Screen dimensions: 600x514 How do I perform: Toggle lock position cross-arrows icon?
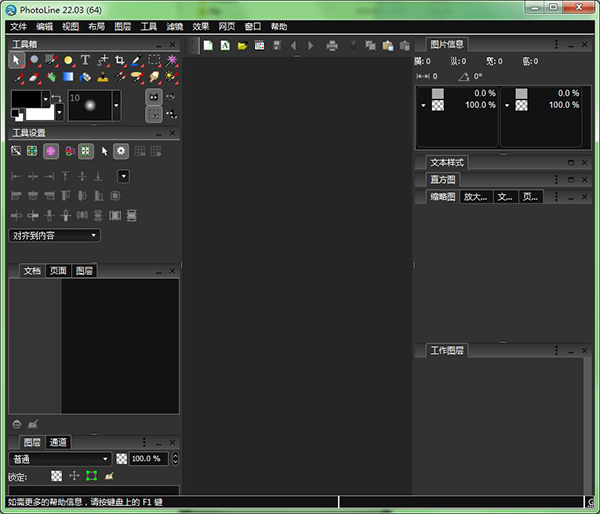74,476
